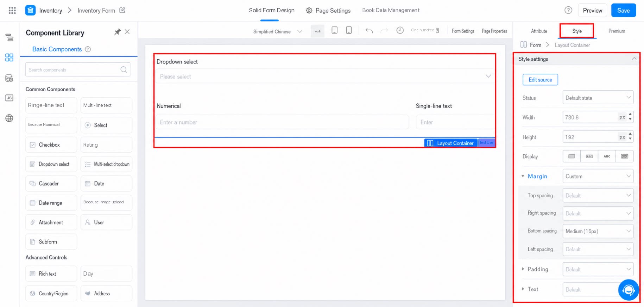The height and width of the screenshot is (307, 644).
Task: Click the Edit source button
Action: click(540, 80)
